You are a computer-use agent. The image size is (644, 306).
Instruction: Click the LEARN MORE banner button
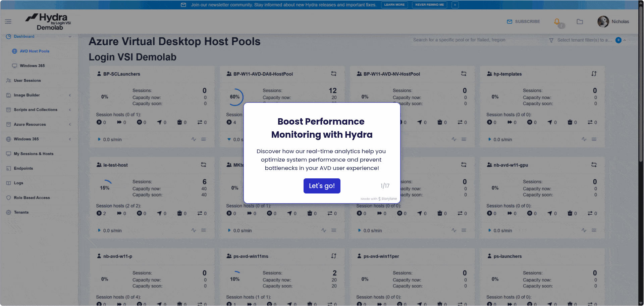[394, 5]
